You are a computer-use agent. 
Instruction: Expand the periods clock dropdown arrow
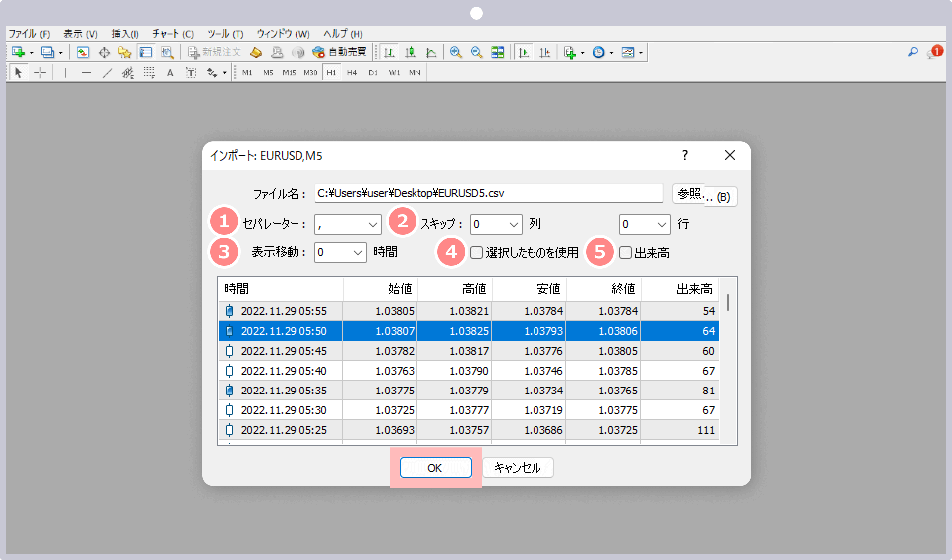(611, 53)
